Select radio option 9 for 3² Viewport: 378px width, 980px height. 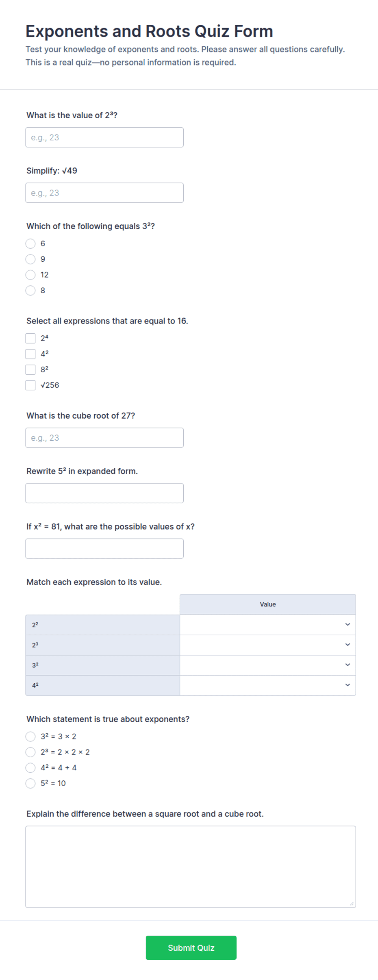(30, 259)
